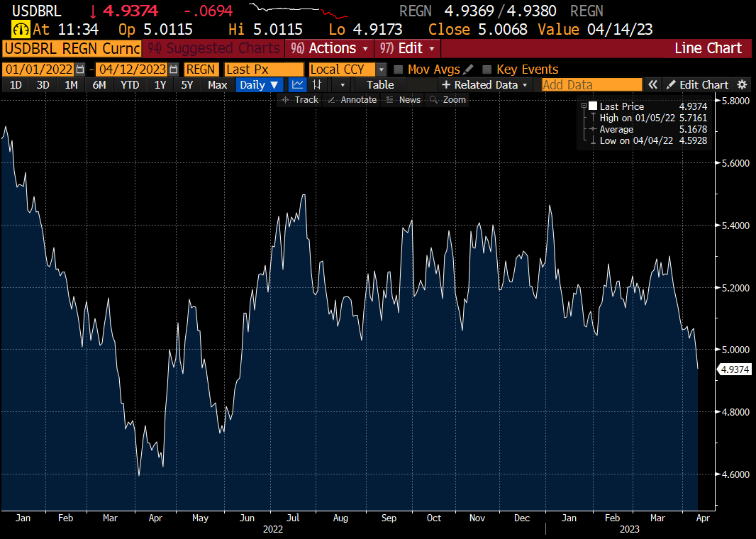Click the 4.9374 last price axis marker

click(734, 369)
